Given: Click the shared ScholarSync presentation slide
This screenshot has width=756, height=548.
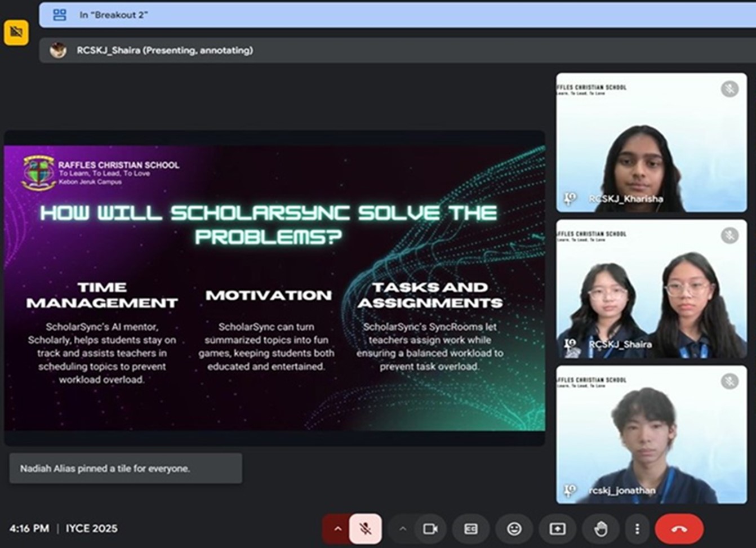Looking at the screenshot, I should tap(274, 288).
